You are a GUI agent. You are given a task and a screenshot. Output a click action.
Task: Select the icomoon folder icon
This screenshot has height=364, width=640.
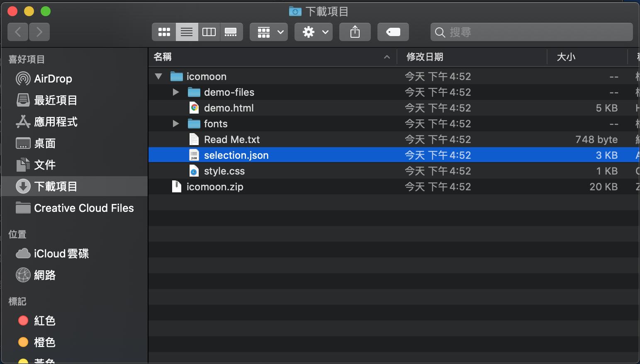[177, 77]
